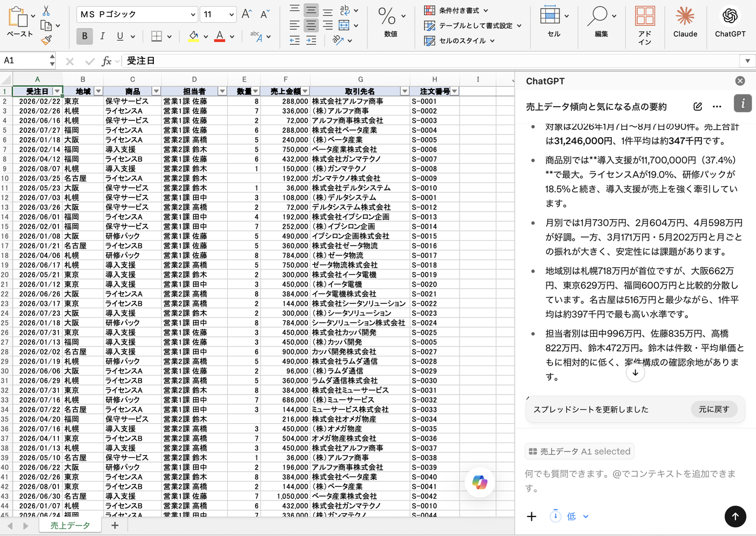The image size is (756, 536).
Task: Click the Wrap Text icon
Action: (x=345, y=10)
